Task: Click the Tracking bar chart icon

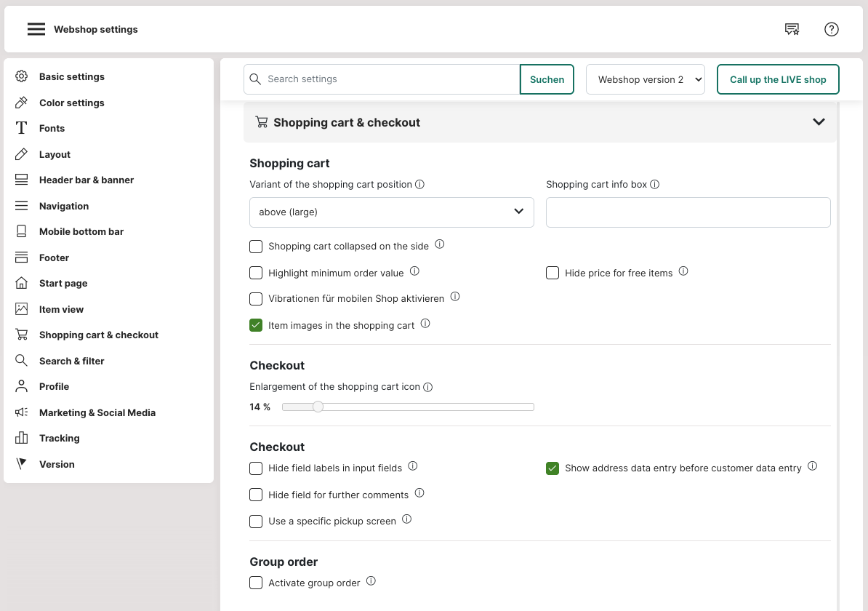Action: pyautogui.click(x=22, y=438)
